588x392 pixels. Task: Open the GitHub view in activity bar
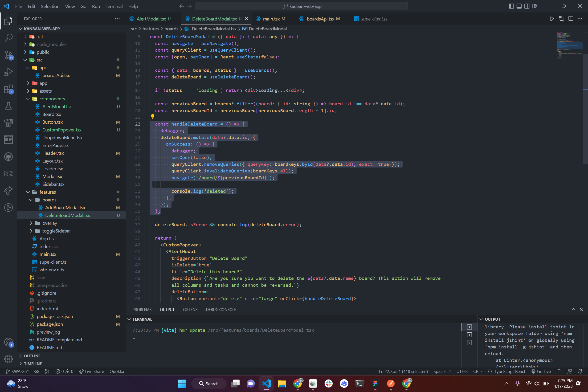[x=8, y=157]
